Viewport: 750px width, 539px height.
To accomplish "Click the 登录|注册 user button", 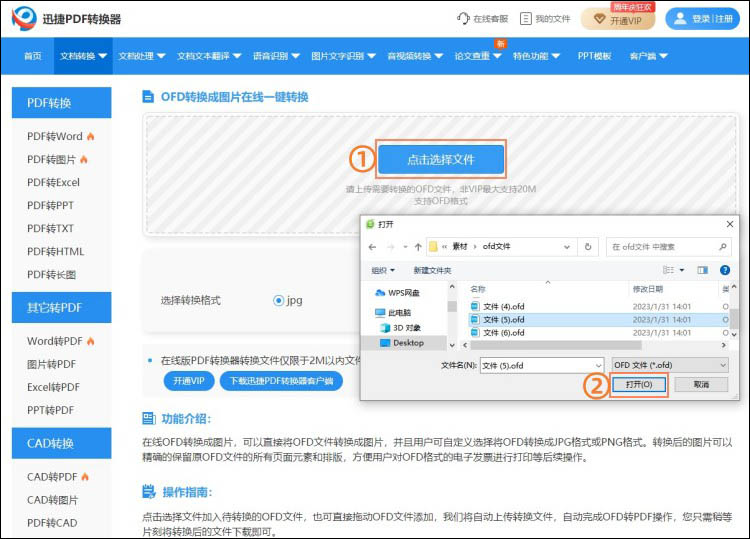I will click(702, 19).
